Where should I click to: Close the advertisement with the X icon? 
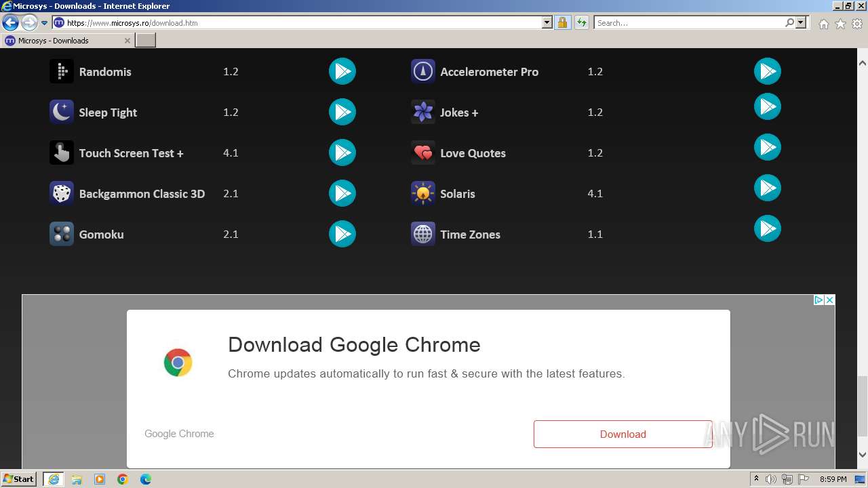pyautogui.click(x=829, y=300)
